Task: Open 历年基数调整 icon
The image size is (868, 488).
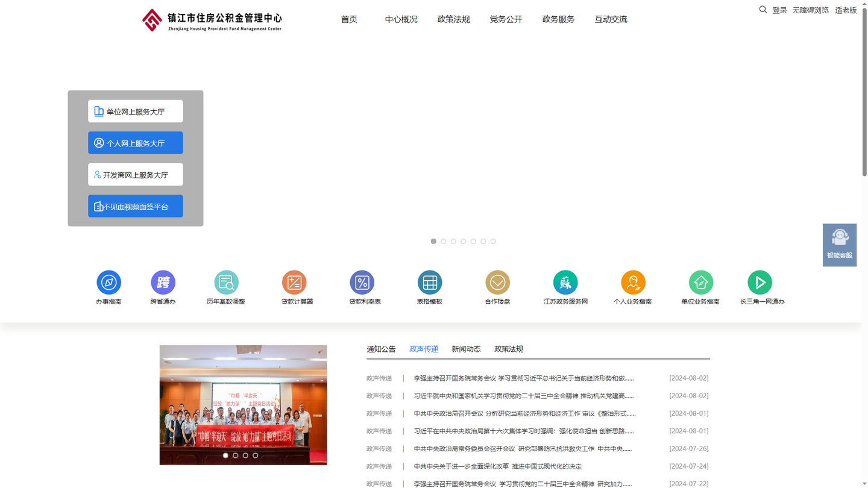Action: (x=226, y=283)
